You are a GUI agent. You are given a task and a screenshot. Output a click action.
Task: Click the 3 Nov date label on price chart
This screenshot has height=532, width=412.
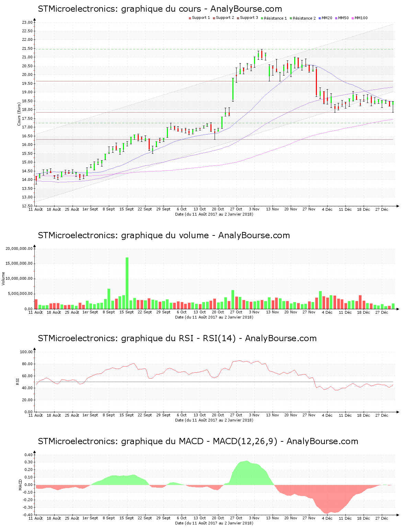tap(254, 209)
